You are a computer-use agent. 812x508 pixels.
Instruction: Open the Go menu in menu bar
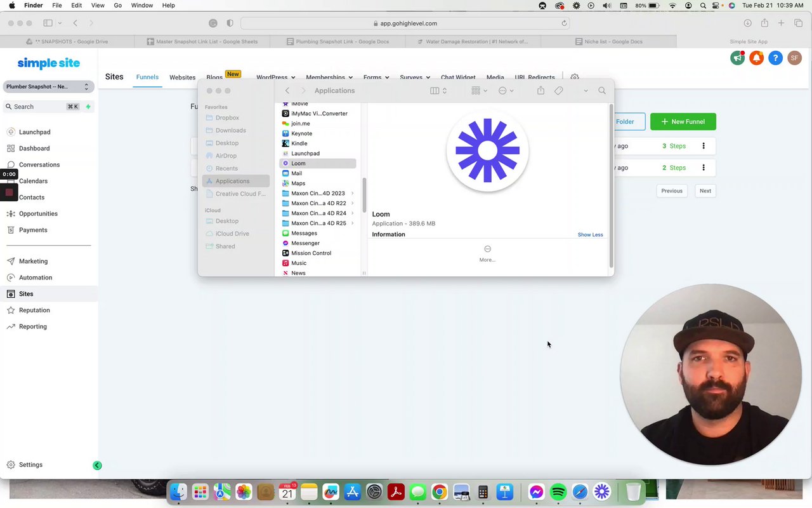click(x=117, y=5)
